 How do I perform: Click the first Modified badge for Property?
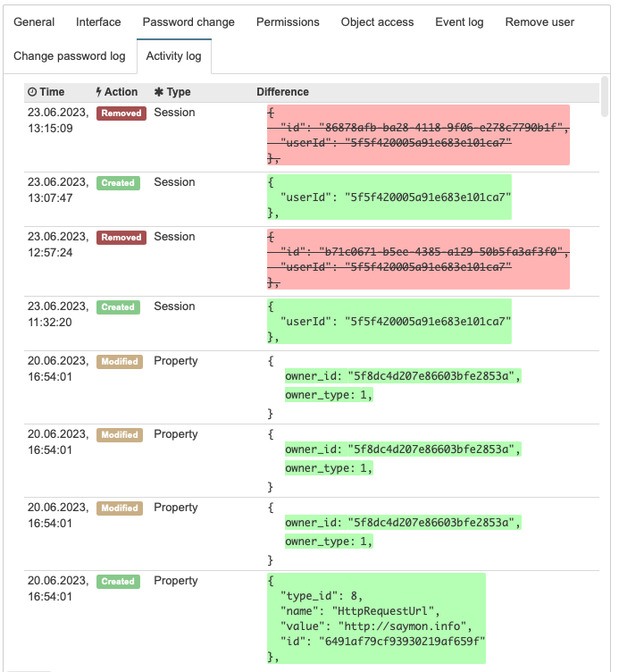[x=120, y=362]
